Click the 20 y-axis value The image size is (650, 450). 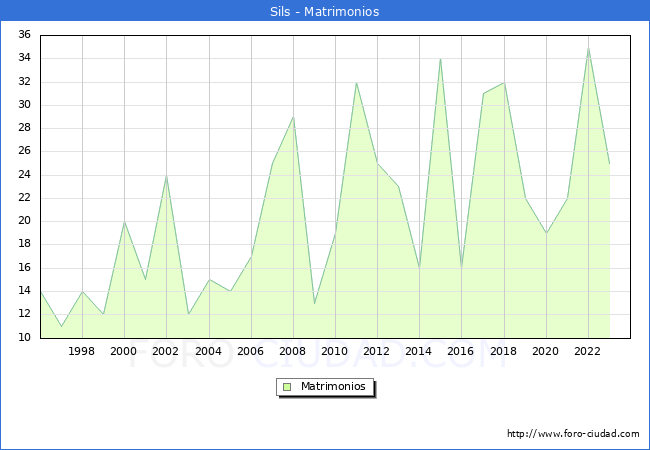[24, 221]
